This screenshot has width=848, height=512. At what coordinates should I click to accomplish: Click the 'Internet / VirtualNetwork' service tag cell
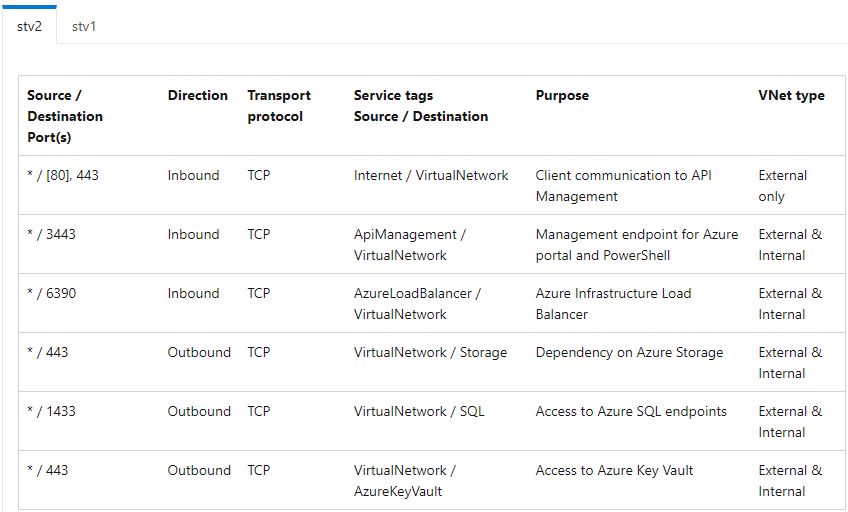(x=431, y=175)
